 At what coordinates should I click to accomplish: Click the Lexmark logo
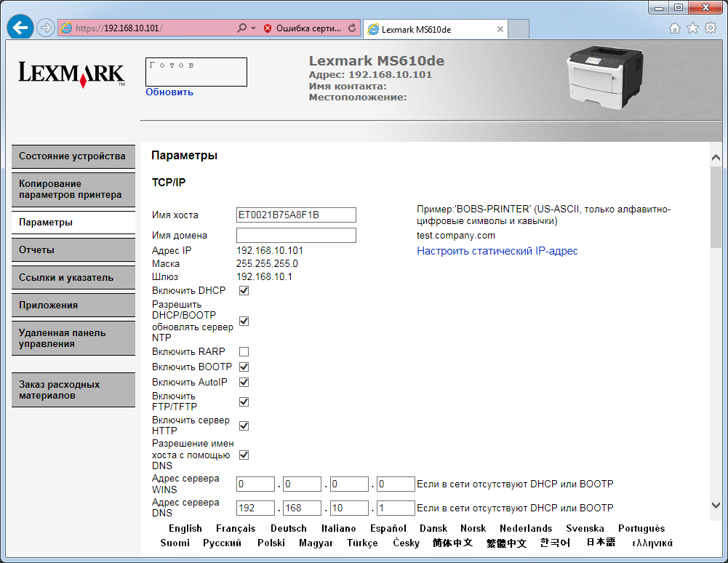(x=71, y=74)
